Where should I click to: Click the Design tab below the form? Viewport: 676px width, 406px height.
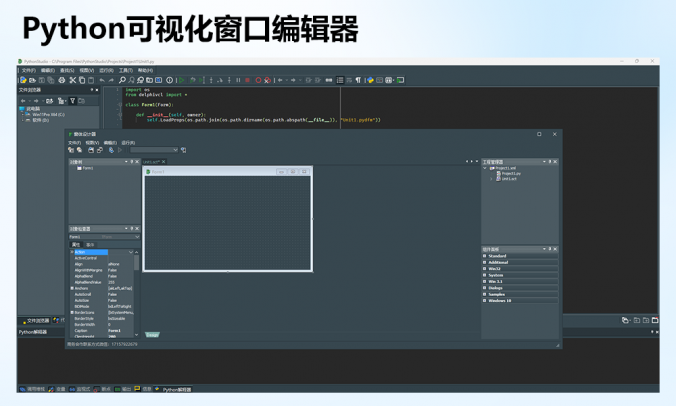[x=152, y=335]
